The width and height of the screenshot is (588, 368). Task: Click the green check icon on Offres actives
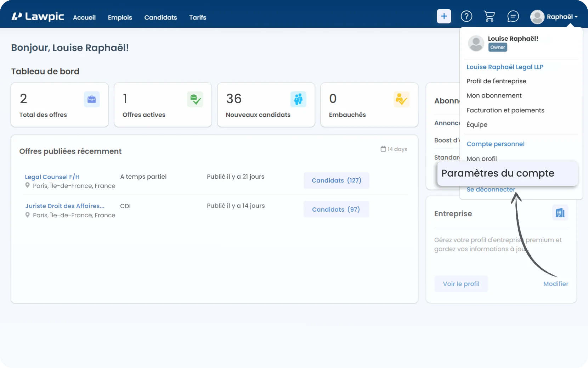(x=195, y=99)
